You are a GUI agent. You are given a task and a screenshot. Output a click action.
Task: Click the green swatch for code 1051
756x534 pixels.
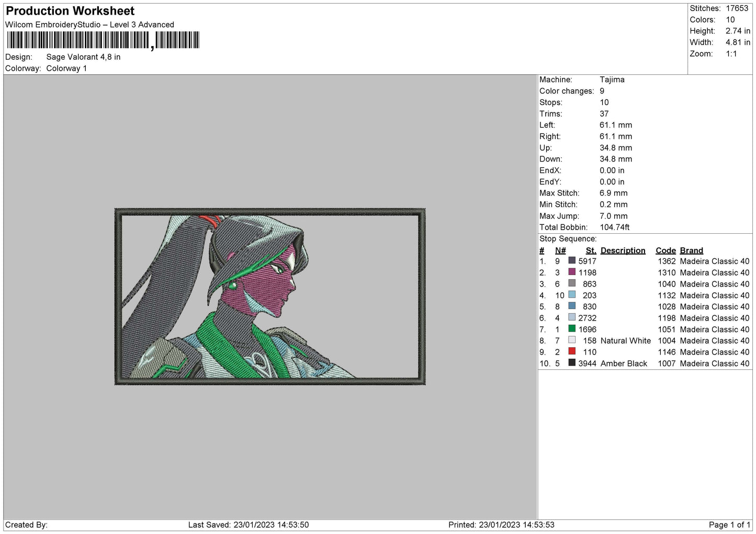(x=572, y=329)
